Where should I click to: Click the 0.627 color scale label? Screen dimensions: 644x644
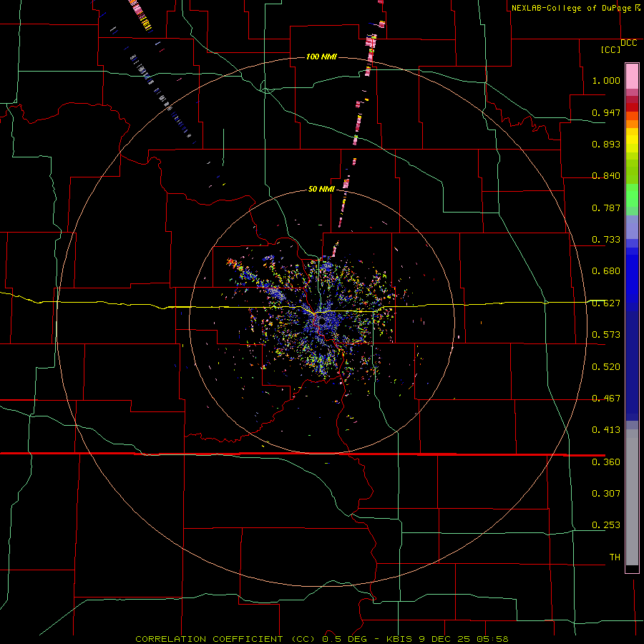point(606,303)
